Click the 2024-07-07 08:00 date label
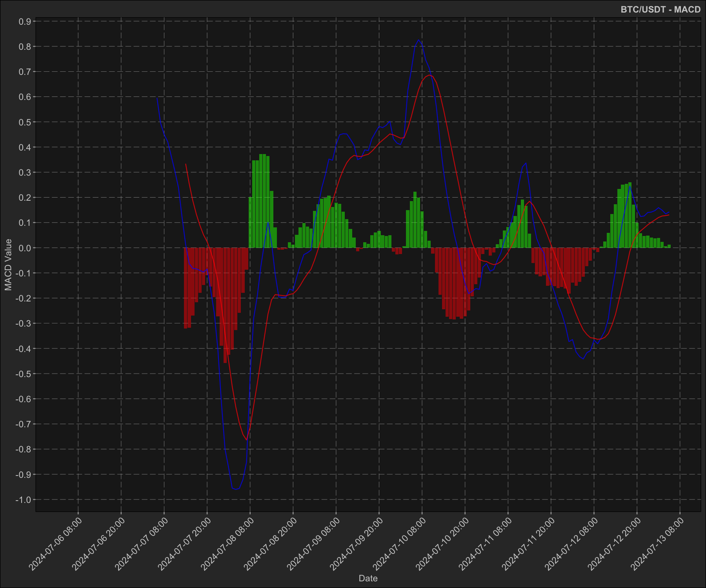This screenshot has height=588, width=706. tap(141, 544)
